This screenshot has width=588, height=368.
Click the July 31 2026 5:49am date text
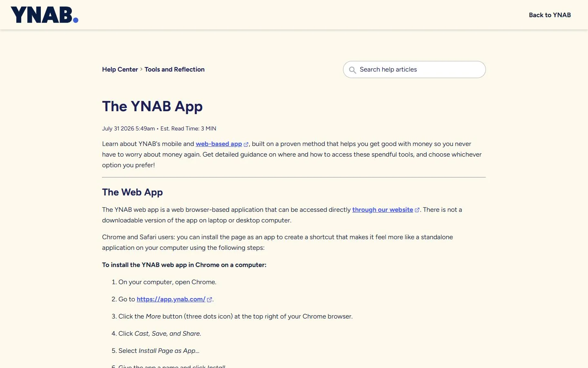coord(128,128)
